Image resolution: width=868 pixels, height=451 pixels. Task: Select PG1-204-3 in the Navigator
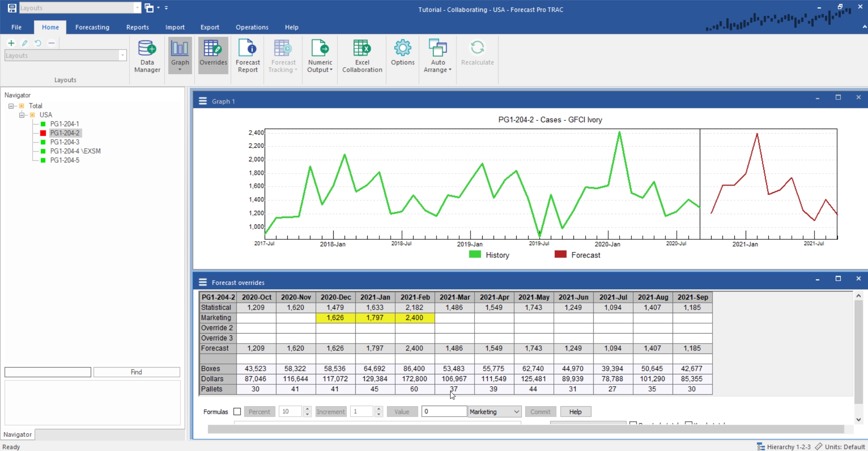(x=64, y=142)
